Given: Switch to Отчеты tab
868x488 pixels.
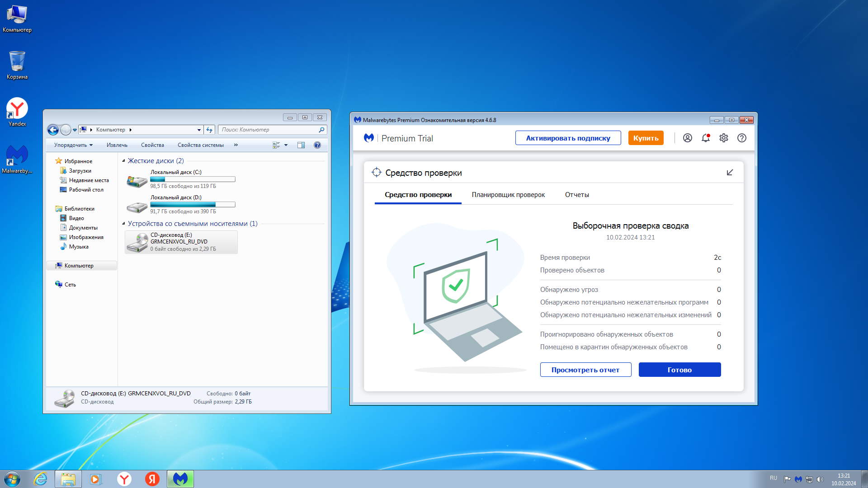Looking at the screenshot, I should pyautogui.click(x=577, y=195).
